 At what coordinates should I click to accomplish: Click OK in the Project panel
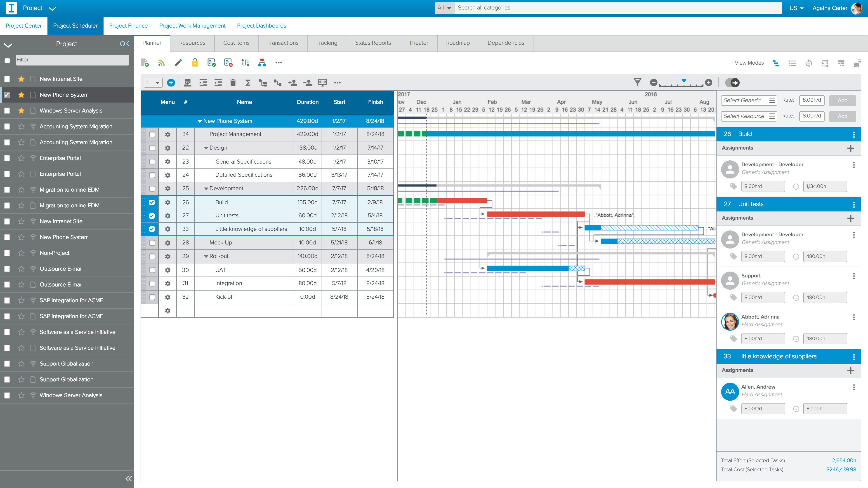pyautogui.click(x=124, y=44)
